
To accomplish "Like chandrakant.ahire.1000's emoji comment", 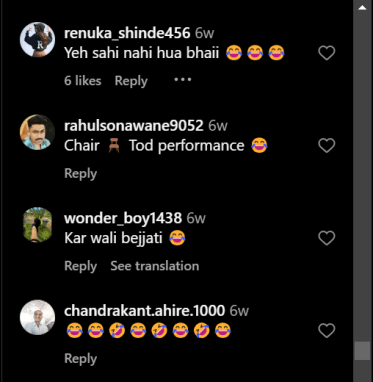I will 326,331.
